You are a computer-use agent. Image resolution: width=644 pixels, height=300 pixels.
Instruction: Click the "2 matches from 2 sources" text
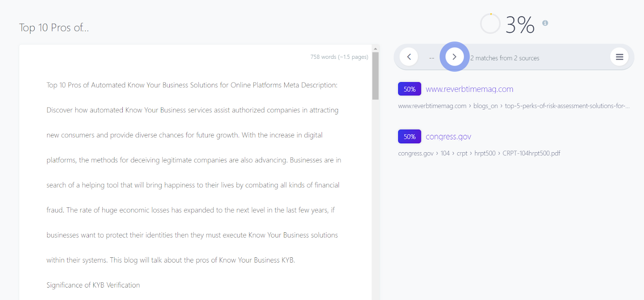pyautogui.click(x=505, y=58)
